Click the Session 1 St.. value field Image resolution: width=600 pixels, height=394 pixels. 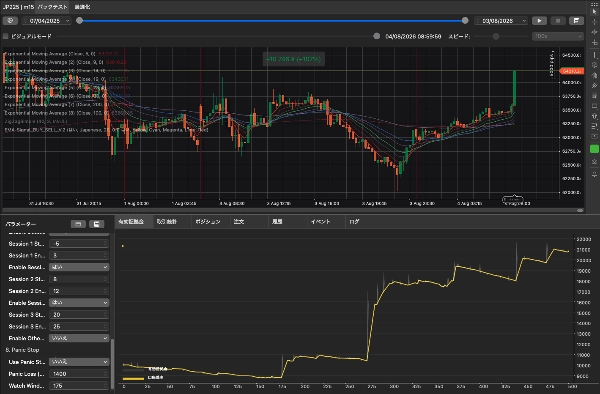coord(79,244)
